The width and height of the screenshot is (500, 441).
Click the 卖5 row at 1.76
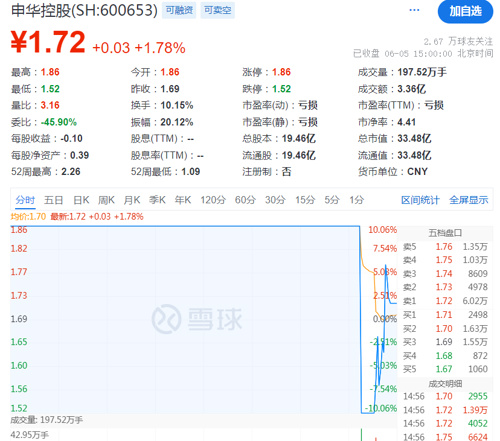(x=445, y=247)
